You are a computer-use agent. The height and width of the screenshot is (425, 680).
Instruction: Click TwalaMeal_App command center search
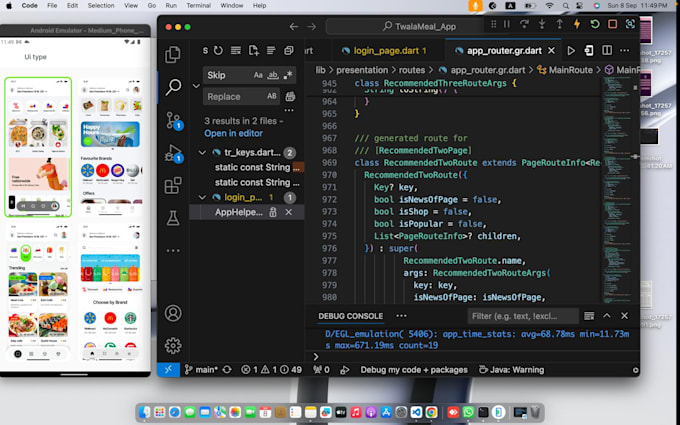point(419,26)
